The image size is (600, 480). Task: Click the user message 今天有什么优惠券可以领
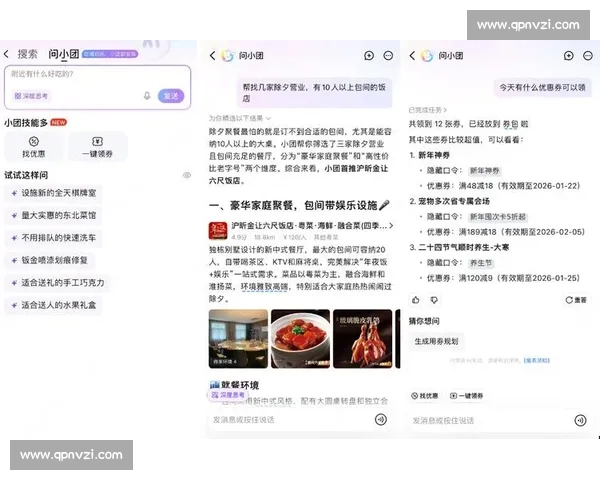pos(542,88)
